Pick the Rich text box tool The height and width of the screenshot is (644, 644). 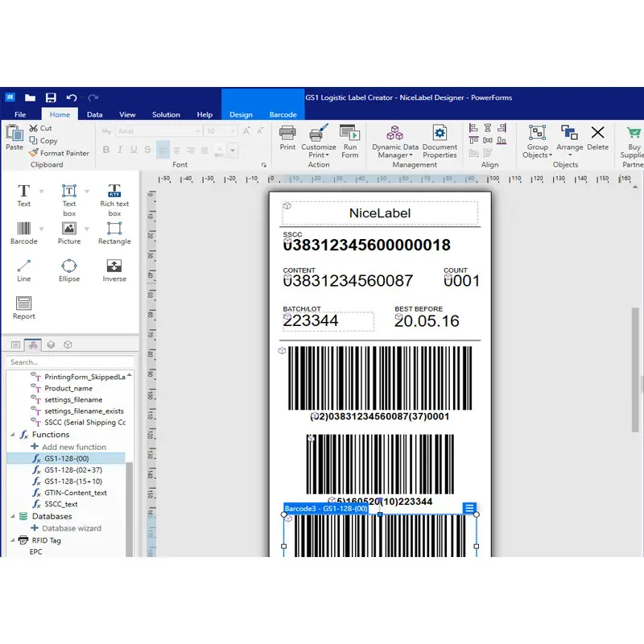114,197
